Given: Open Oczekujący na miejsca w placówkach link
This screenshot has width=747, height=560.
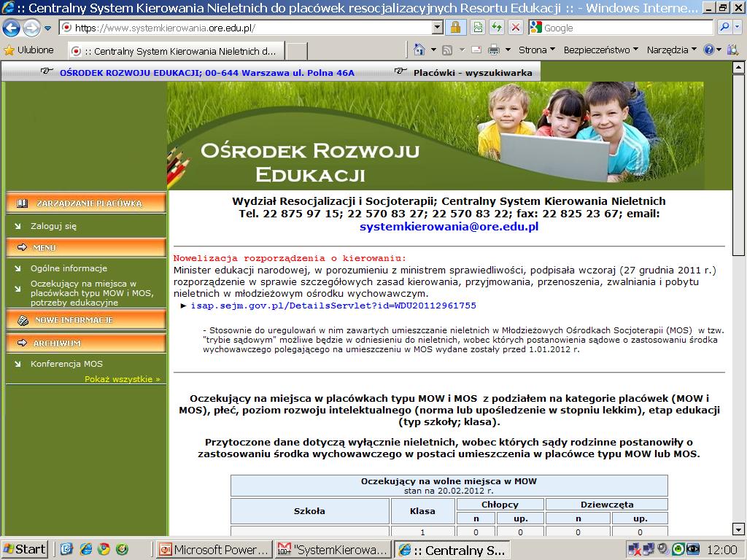Looking at the screenshot, I should click(92, 293).
